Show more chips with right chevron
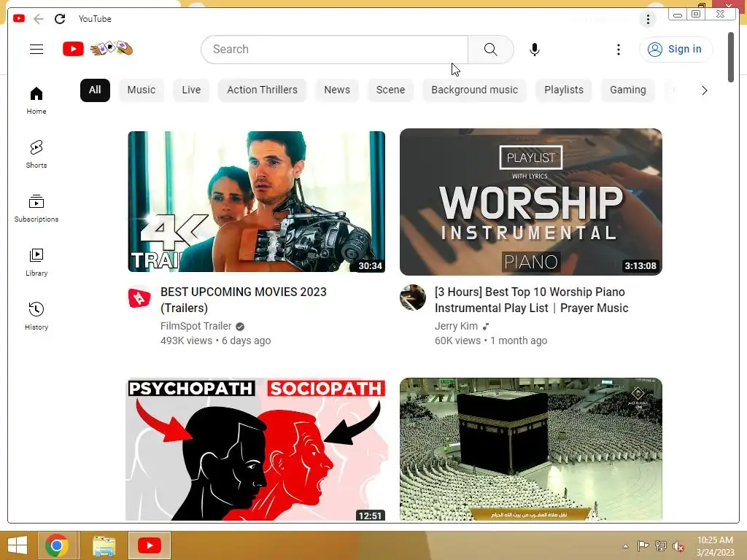This screenshot has width=747, height=560. 704,90
